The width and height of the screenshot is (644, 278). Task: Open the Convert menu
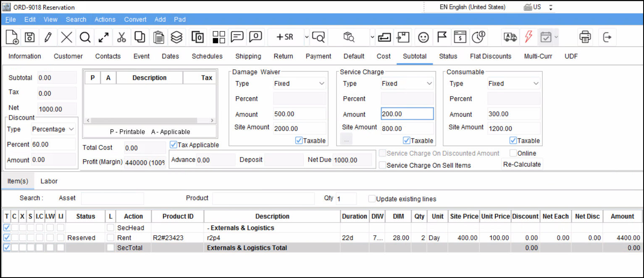coord(135,19)
